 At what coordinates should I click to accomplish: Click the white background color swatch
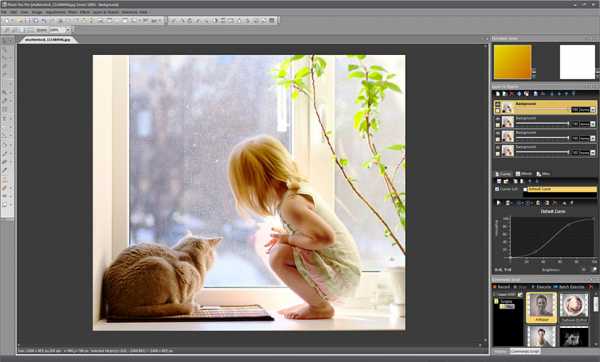[x=577, y=62]
